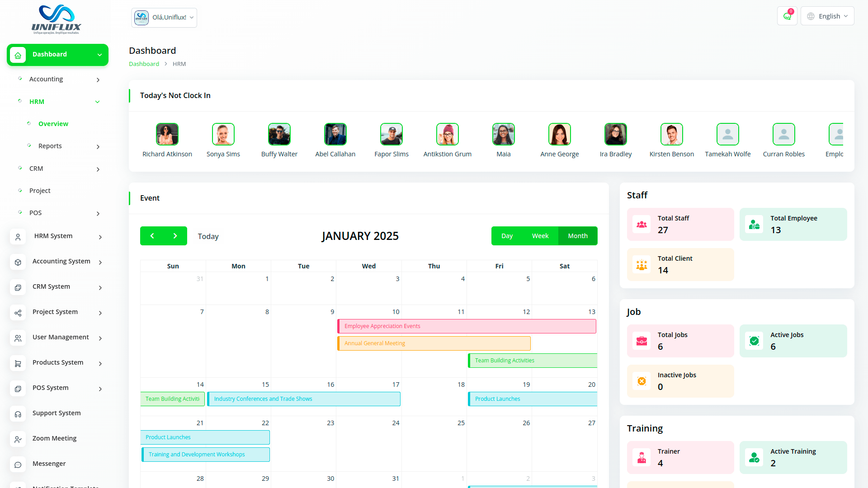The height and width of the screenshot is (488, 868).
Task: Click the Total Client icon
Action: [x=642, y=264]
